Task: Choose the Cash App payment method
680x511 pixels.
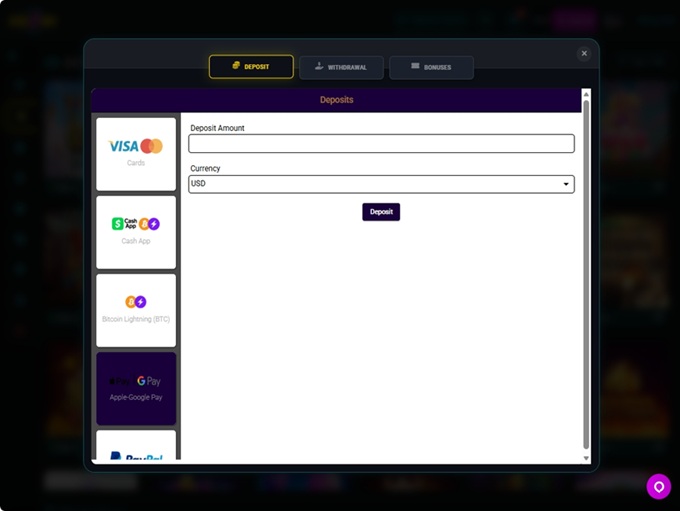Action: 136,232
